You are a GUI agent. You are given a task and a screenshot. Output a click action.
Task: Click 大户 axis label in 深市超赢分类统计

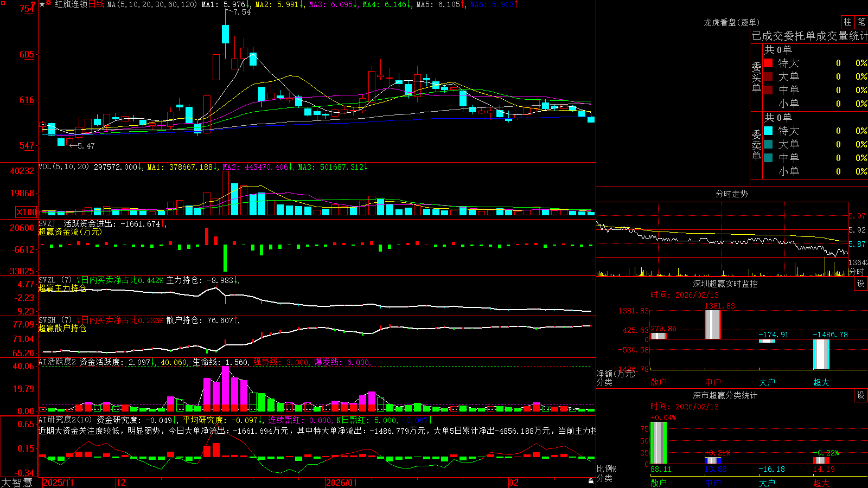point(767,483)
